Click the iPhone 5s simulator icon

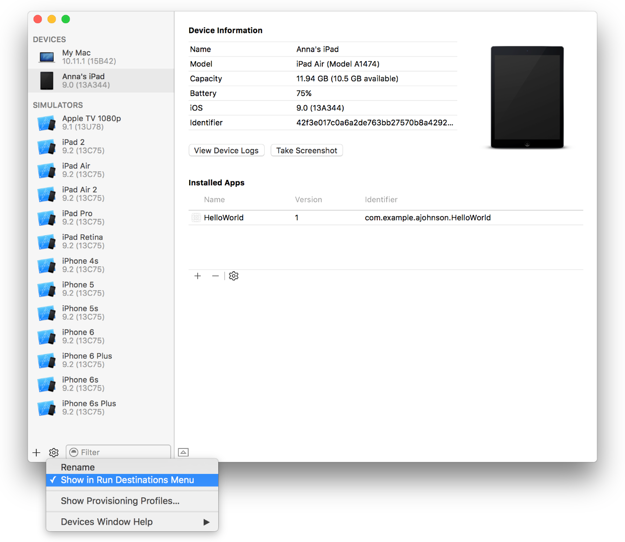(x=47, y=313)
